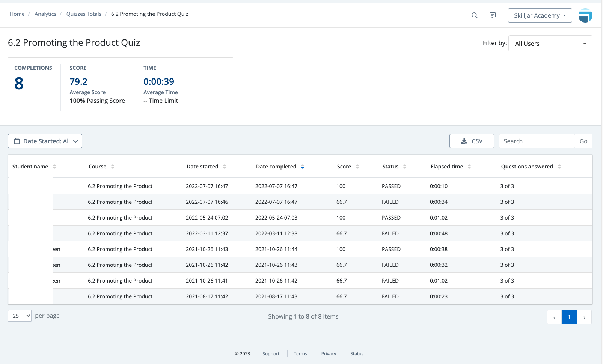Click date completed 2022-05-24 07:03 cell
Viewport: 603px width, 364px height.
276,218
